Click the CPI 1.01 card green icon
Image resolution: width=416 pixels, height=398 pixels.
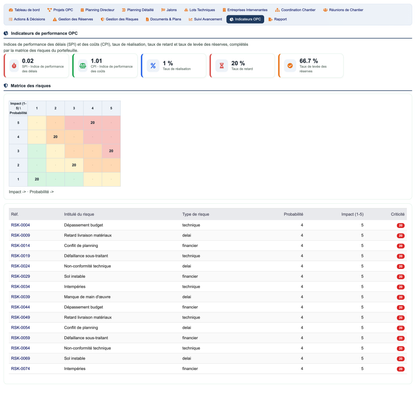click(x=83, y=66)
